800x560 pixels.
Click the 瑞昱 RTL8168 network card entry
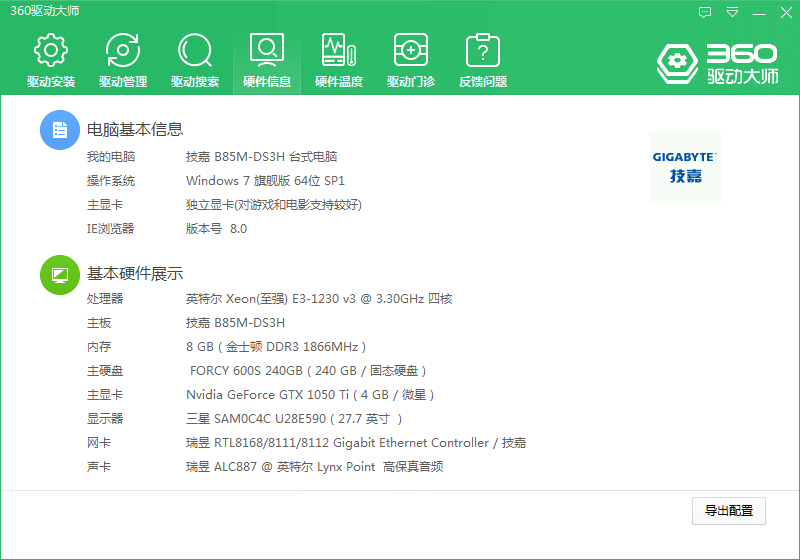355,443
